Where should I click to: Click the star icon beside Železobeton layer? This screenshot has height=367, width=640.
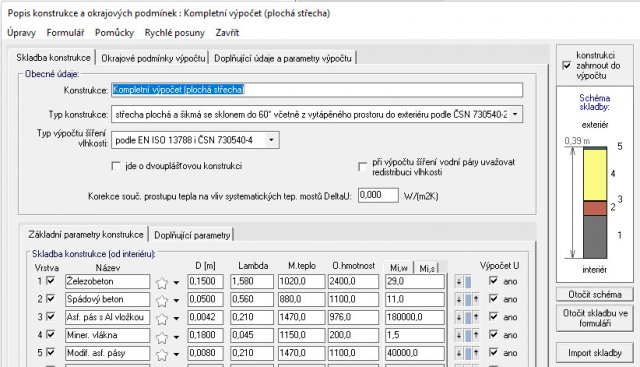162,282
